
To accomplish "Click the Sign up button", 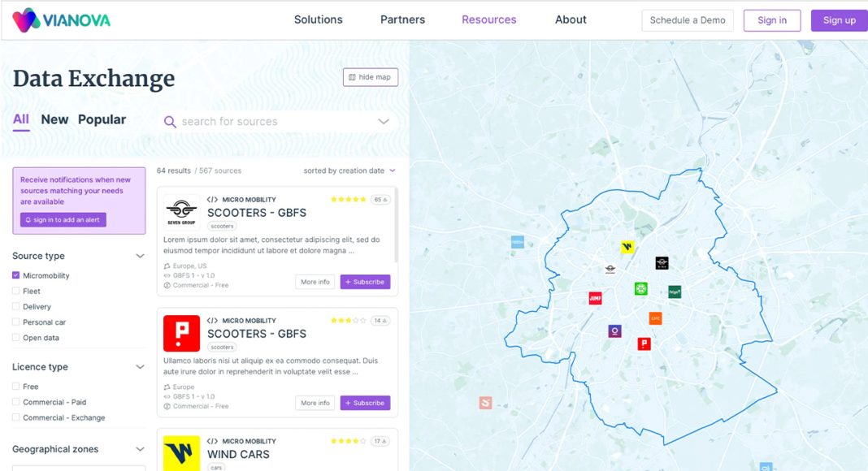I will click(x=840, y=20).
